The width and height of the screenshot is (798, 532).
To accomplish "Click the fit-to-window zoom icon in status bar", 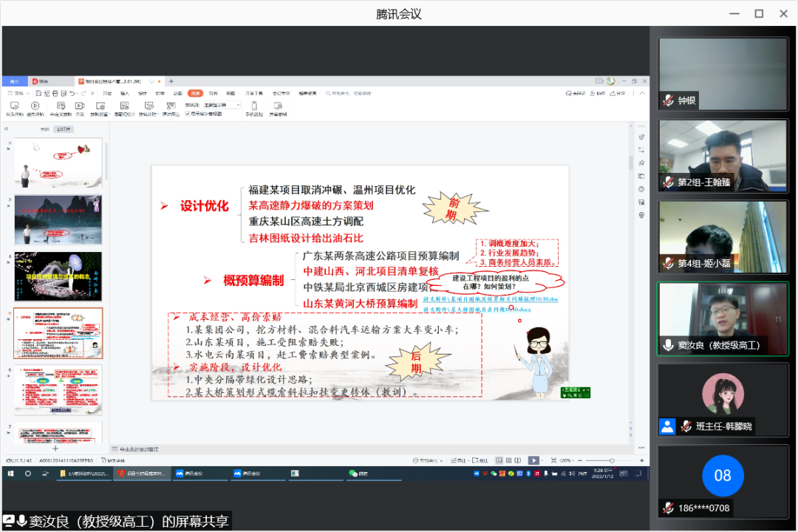I will click(553, 460).
